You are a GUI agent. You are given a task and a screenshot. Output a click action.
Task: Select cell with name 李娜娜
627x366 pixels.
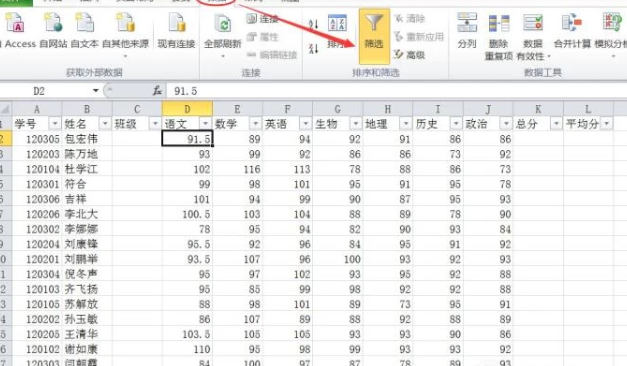87,229
